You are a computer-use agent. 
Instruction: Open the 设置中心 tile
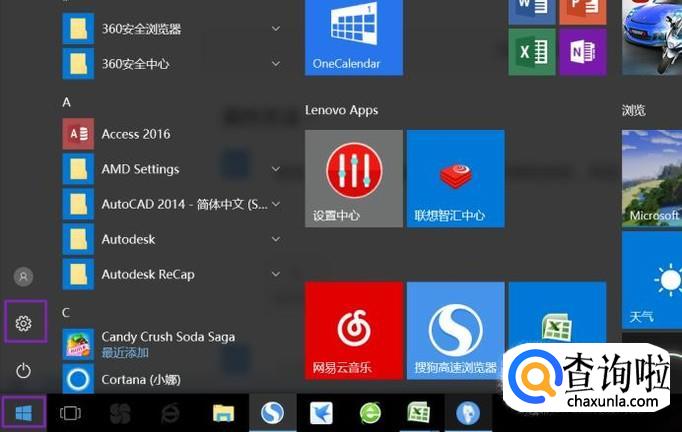[354, 178]
